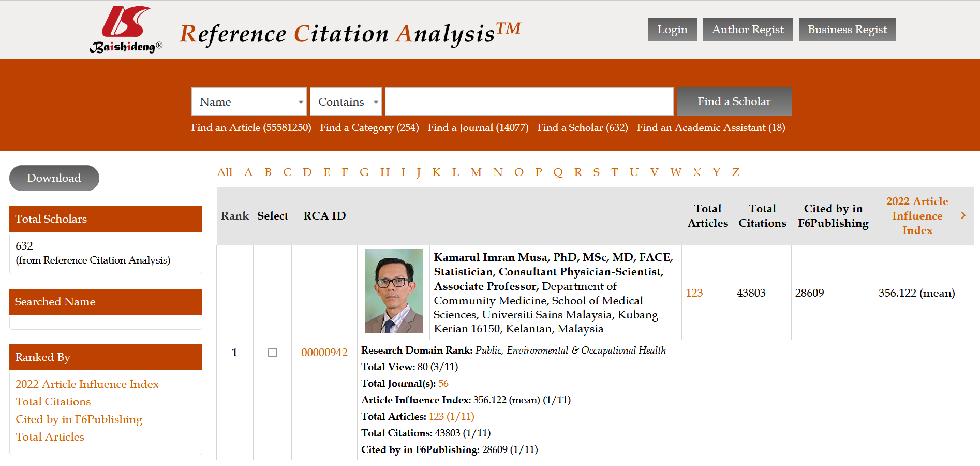Image resolution: width=980 pixels, height=466 pixels.
Task: Filter scholars by letter M
Action: (476, 172)
